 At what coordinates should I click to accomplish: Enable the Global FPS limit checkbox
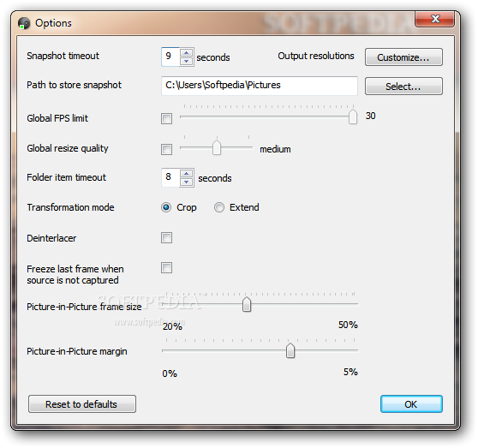coord(166,118)
